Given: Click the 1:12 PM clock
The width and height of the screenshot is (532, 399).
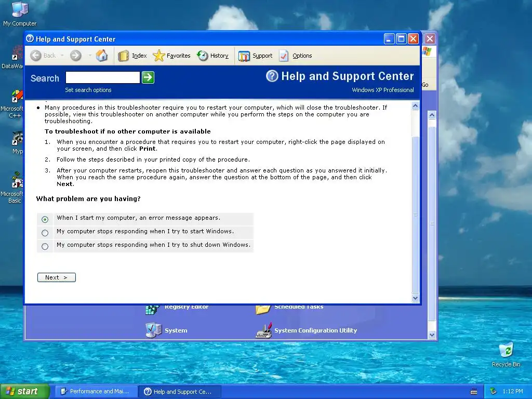Looking at the screenshot, I should tap(513, 392).
